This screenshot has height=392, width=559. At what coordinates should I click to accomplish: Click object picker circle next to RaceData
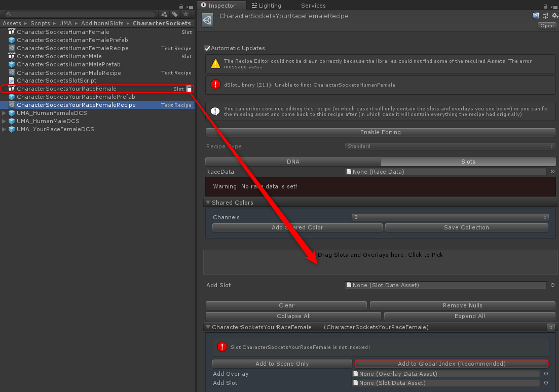point(552,172)
